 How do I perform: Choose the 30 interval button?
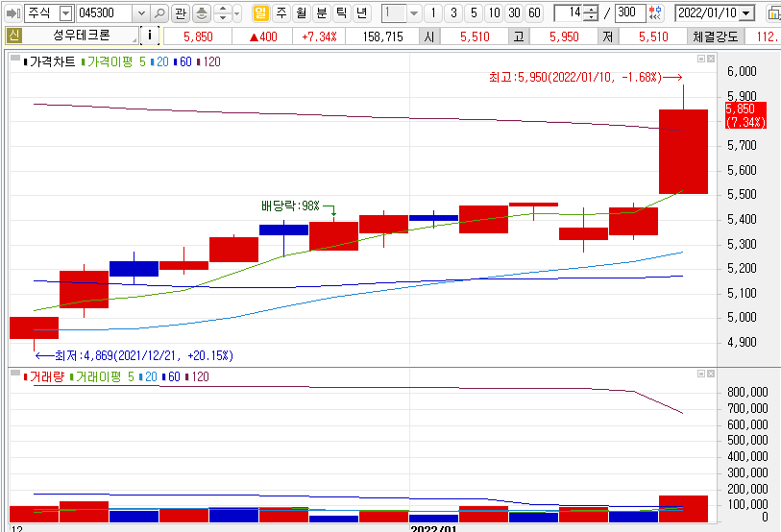pyautogui.click(x=514, y=12)
